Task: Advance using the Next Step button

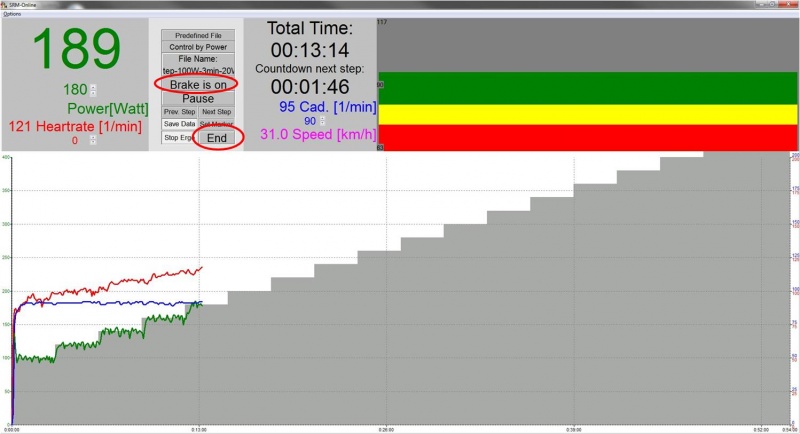Action: 217,112
